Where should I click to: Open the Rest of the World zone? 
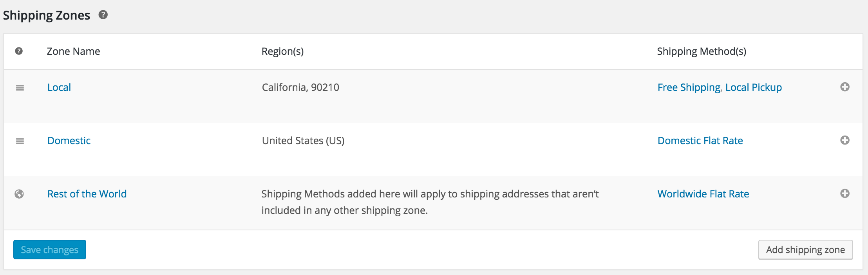point(87,194)
